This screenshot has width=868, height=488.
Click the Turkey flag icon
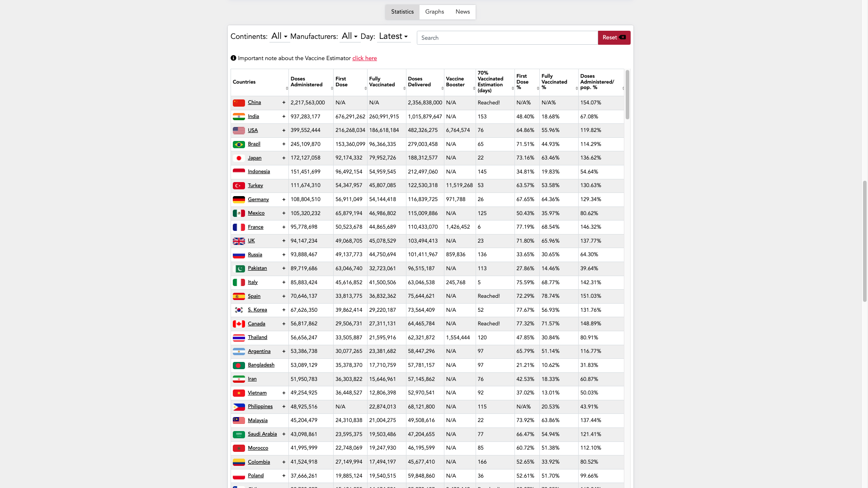click(x=239, y=186)
